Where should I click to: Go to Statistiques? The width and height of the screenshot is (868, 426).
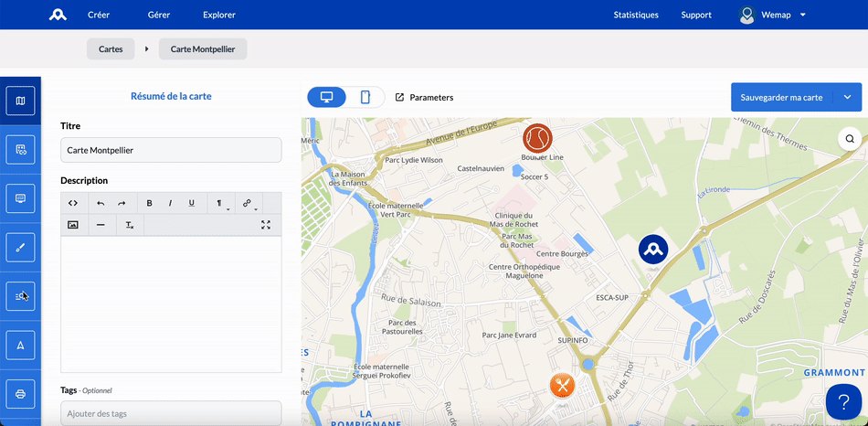click(x=636, y=15)
